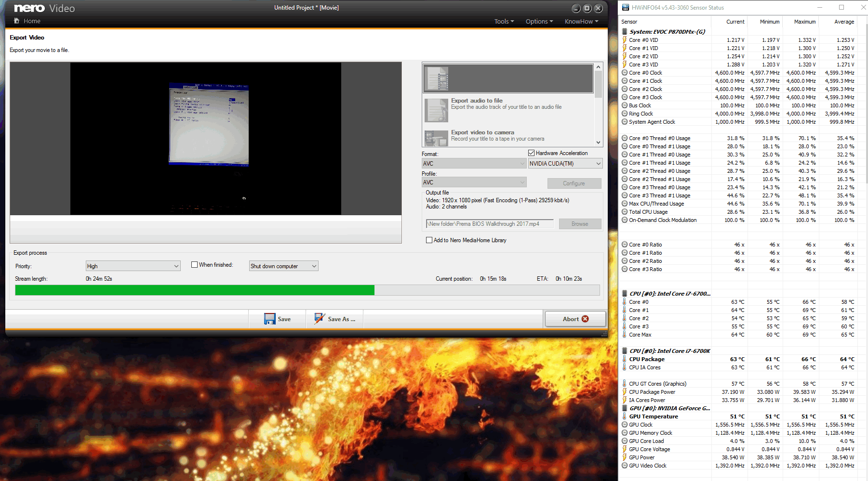Click System EVOC P870DMx chip icon

click(625, 31)
